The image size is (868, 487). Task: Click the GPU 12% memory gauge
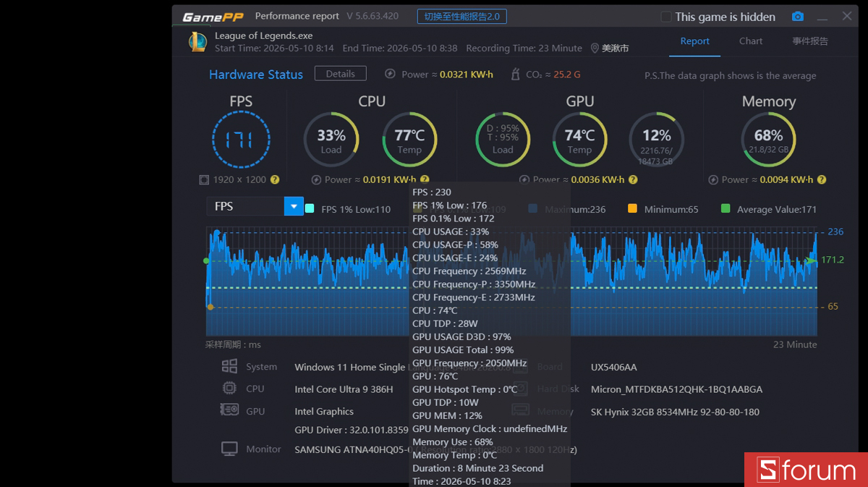[x=656, y=140]
